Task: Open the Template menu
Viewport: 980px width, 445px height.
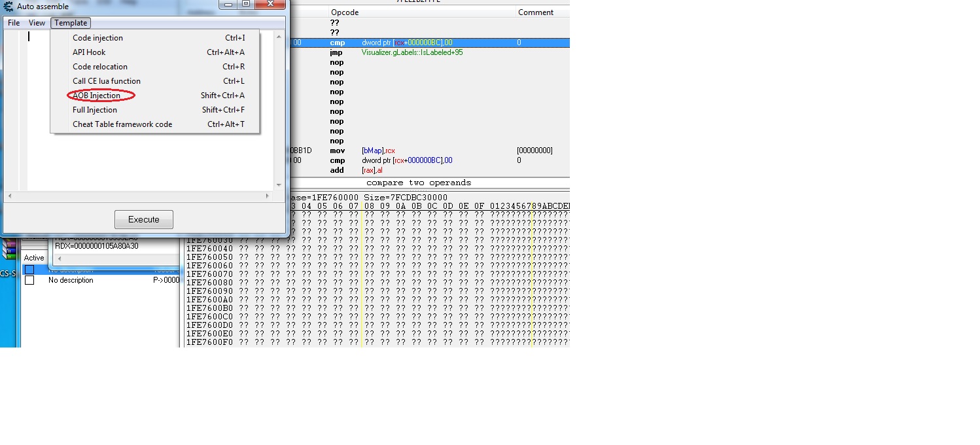Action: click(x=71, y=23)
